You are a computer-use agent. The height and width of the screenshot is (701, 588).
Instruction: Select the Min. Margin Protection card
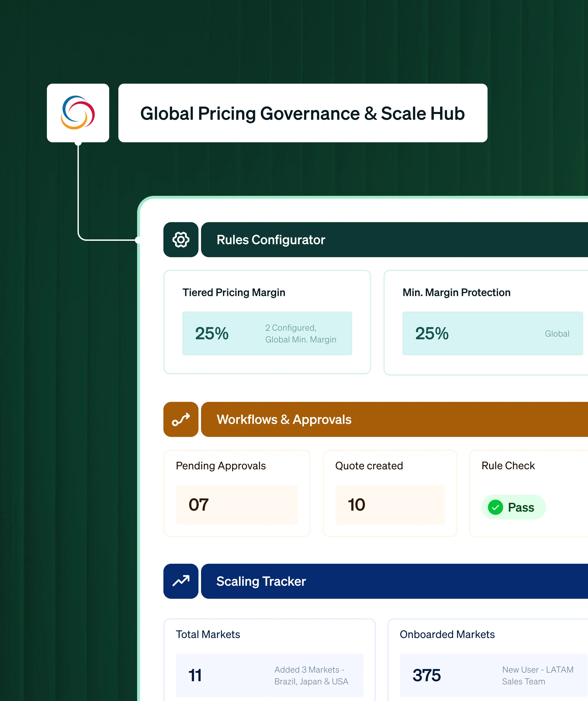(x=456, y=292)
